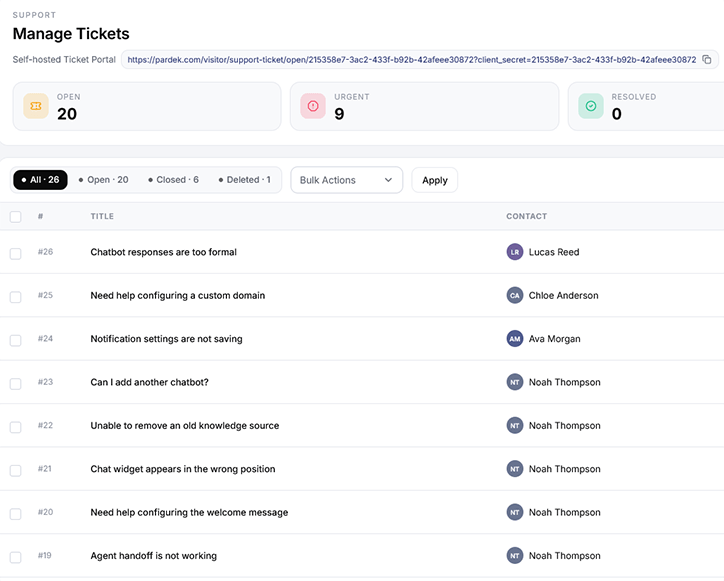Click Chloe Anderson's CA avatar

point(515,296)
